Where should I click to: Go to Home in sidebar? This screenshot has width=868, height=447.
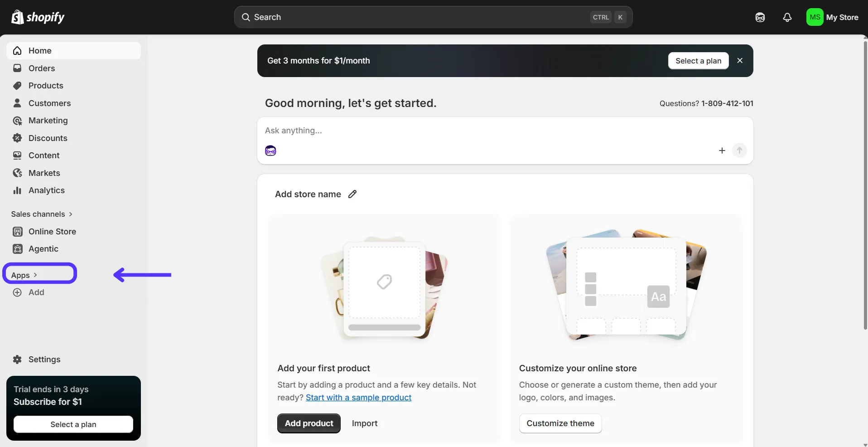[x=73, y=51]
